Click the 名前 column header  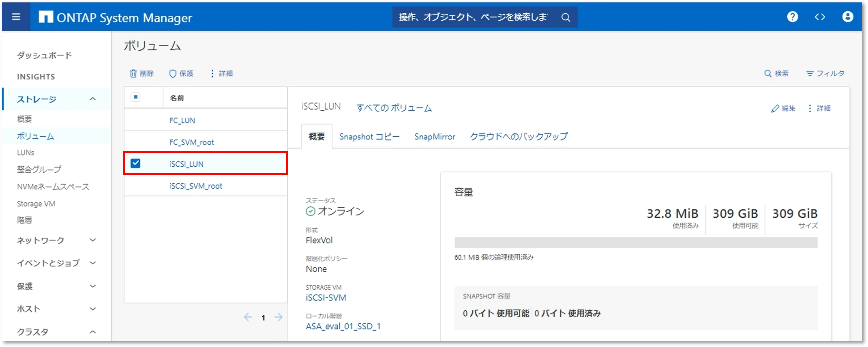click(x=177, y=98)
